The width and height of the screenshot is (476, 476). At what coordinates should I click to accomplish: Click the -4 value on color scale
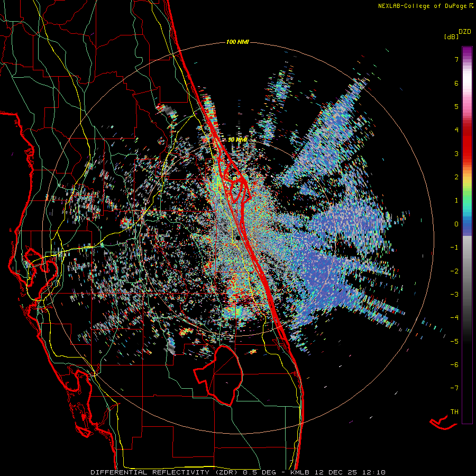click(454, 318)
